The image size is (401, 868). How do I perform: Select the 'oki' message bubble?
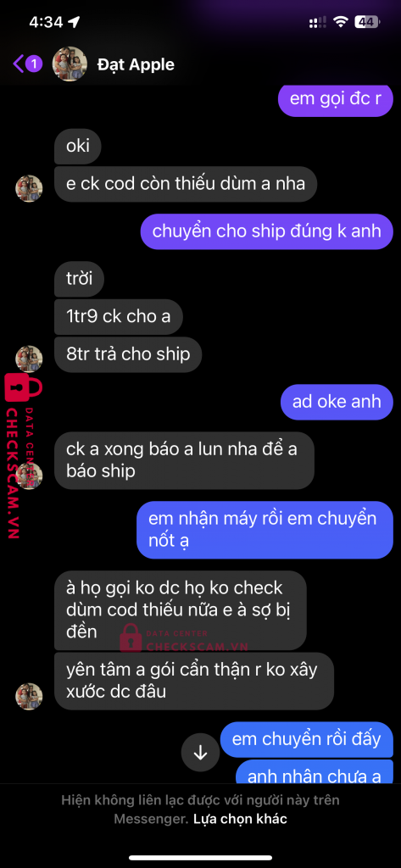pos(79,147)
